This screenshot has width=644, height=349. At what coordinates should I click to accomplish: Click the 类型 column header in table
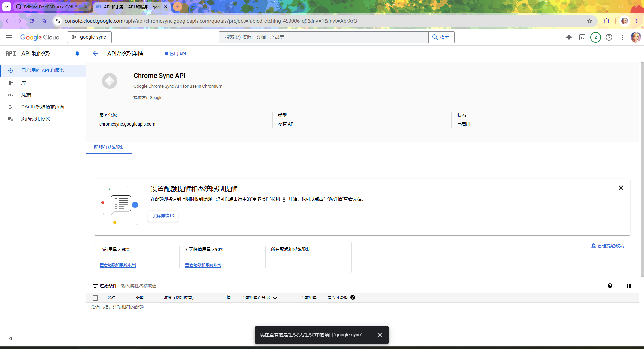point(139,298)
